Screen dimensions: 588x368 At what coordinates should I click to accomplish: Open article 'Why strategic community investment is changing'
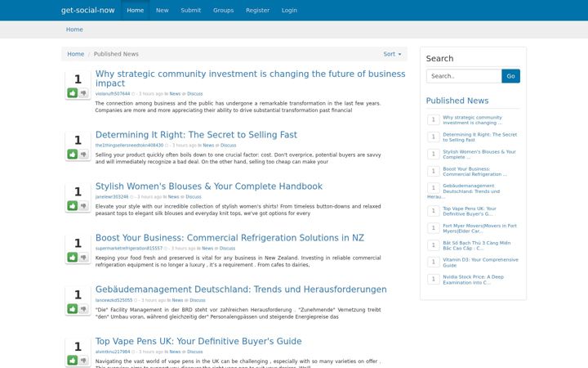[250, 79]
